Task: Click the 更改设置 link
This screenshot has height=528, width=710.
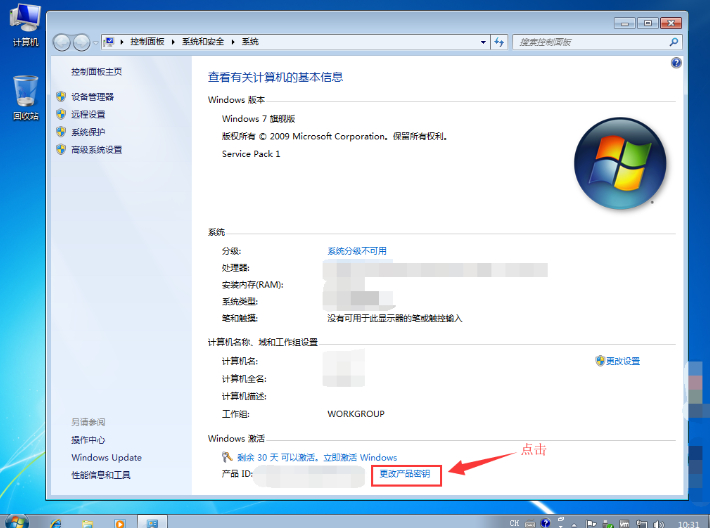Action: pos(623,361)
